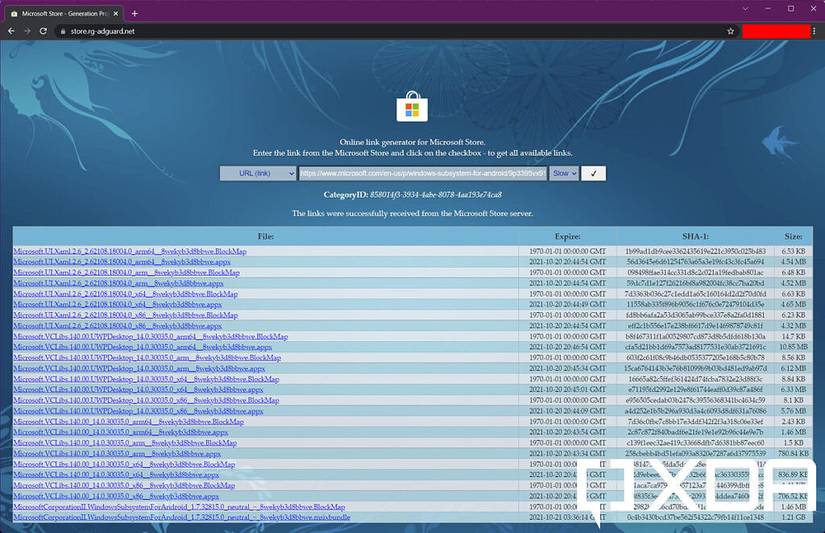Click expire time 2021-10-21 03:36:14 GMT
Viewport: 825px width, 533px height.
pyautogui.click(x=567, y=518)
